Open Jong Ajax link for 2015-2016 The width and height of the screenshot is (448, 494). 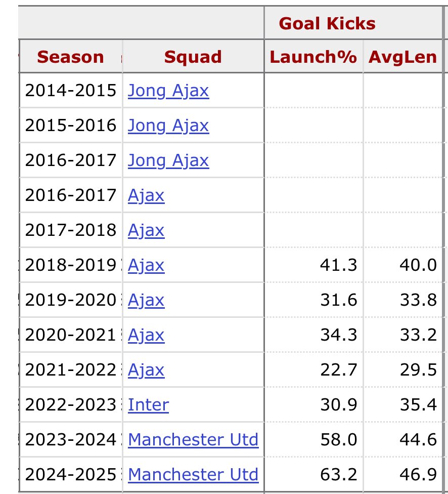[168, 126]
